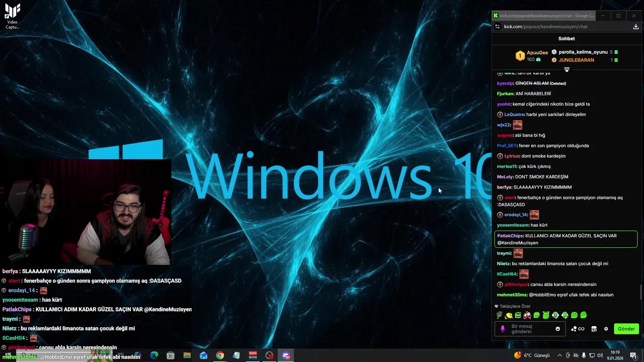The width and height of the screenshot is (644, 362).
Task: Click username Nietz in chat window
Action: (x=504, y=263)
